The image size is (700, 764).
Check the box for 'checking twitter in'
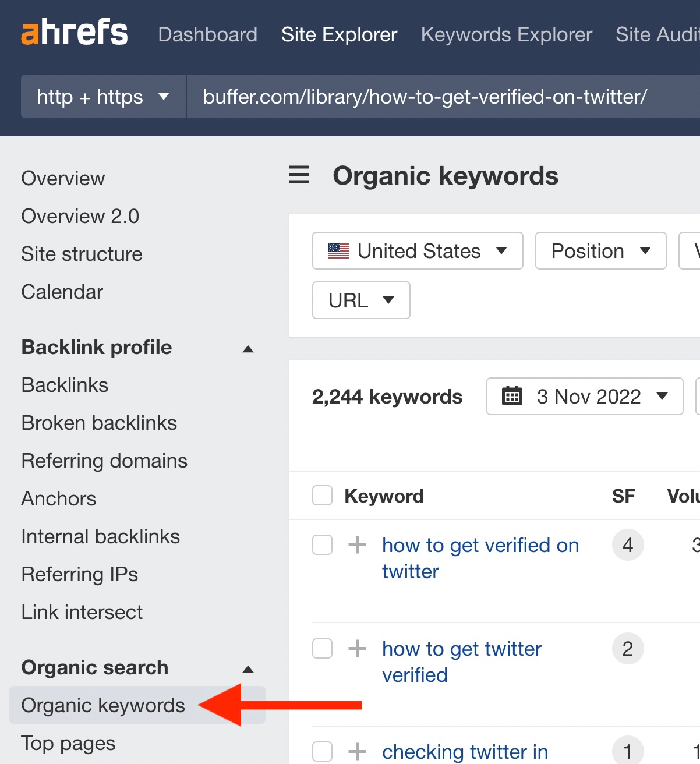pyautogui.click(x=322, y=751)
